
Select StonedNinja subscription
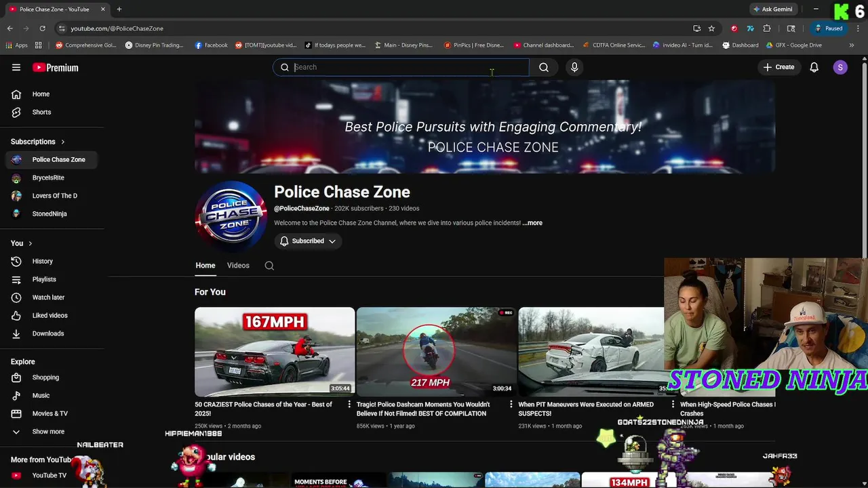click(52, 213)
